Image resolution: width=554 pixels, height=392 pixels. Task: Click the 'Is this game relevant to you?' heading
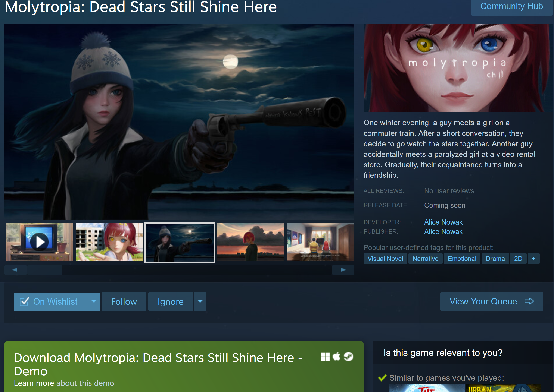443,353
